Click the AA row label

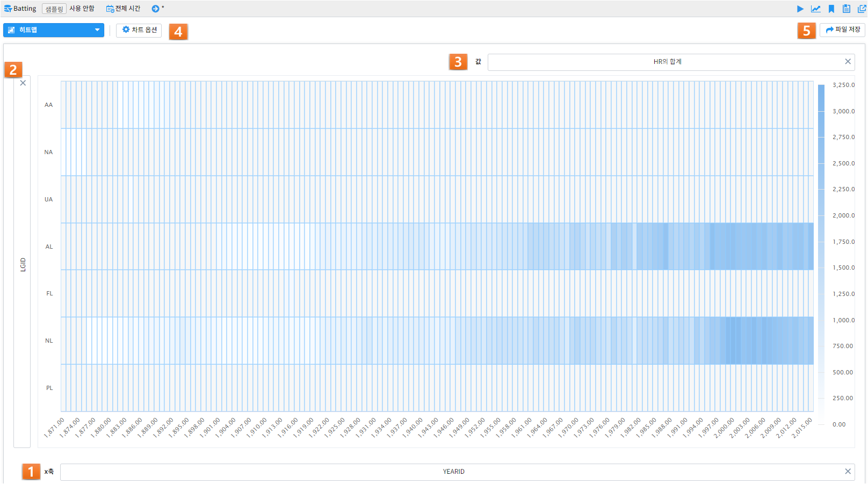49,105
